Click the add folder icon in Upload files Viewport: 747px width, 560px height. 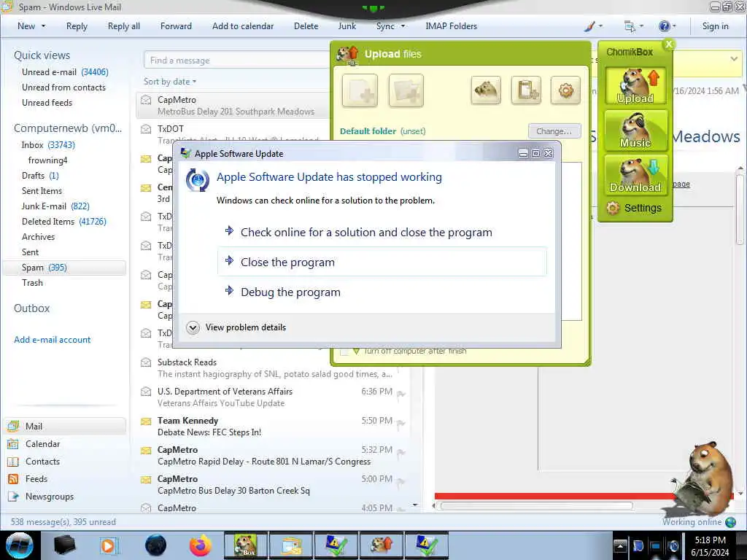pyautogui.click(x=406, y=90)
